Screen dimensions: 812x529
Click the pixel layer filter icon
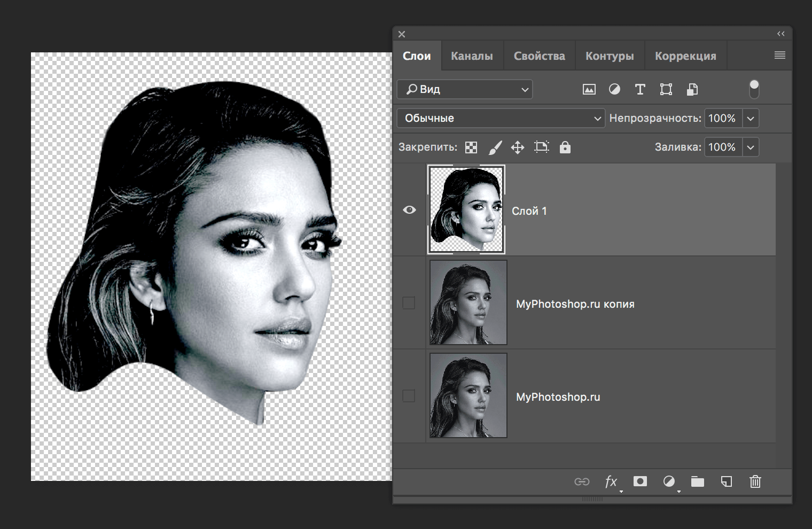click(x=589, y=90)
